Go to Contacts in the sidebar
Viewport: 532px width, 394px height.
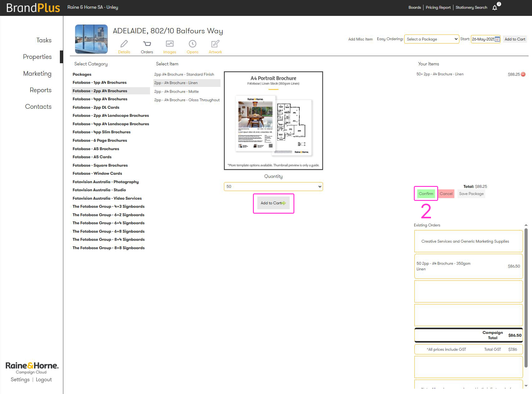(x=38, y=107)
